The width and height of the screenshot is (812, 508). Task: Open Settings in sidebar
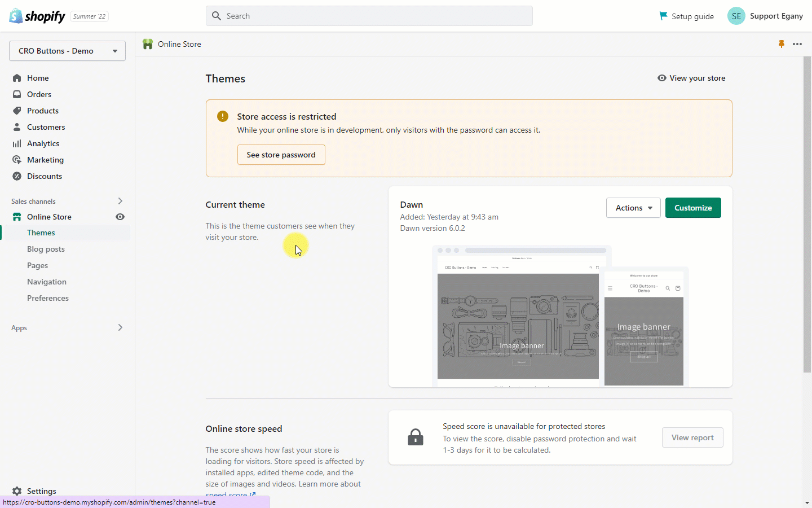coord(42,491)
